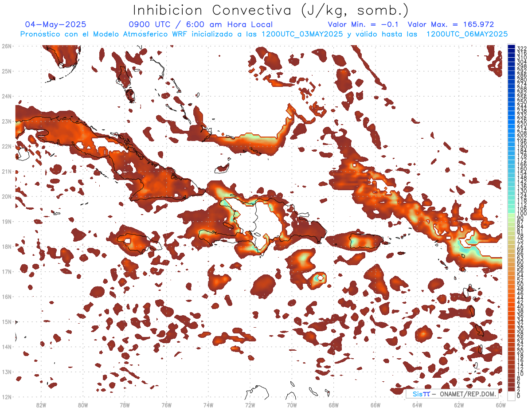Screen dimensions: 532x411
Task: Click the 72W longitude label
Action: [x=250, y=404]
